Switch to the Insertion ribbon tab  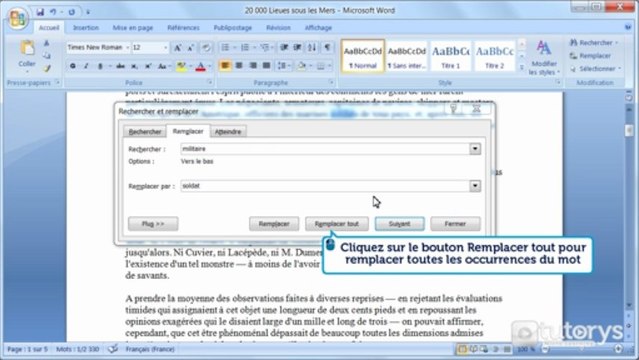pyautogui.click(x=86, y=28)
